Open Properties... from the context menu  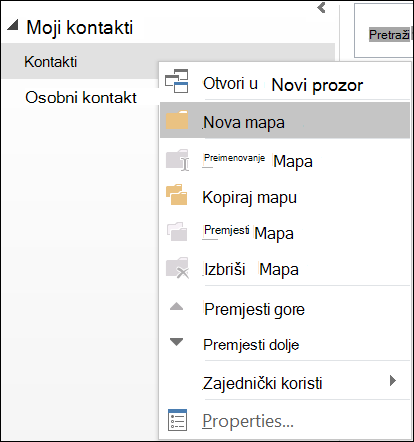tap(285, 421)
